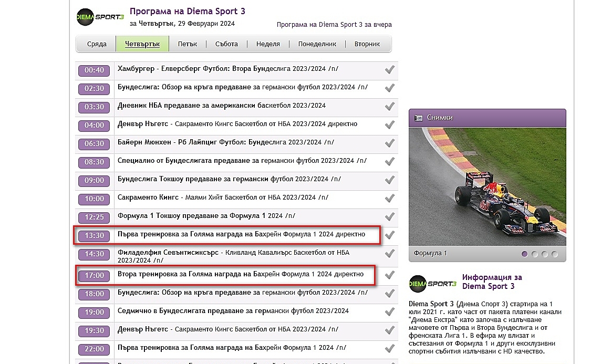Toggle checkmark for 06:30 Байерн Мюнхен
Screen dimensions: 591x364
[x=390, y=143]
